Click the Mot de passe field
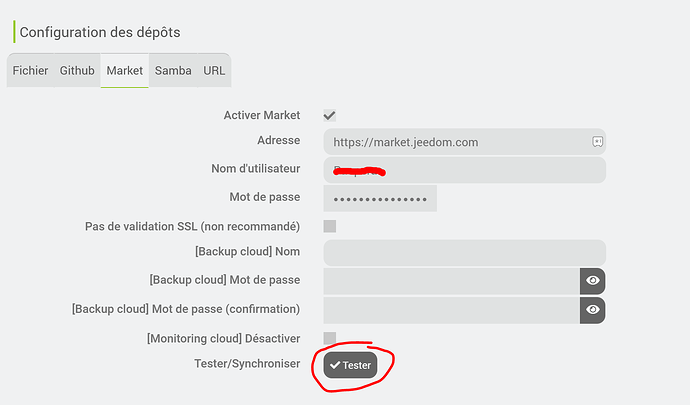The height and width of the screenshot is (405, 690). tap(380, 198)
